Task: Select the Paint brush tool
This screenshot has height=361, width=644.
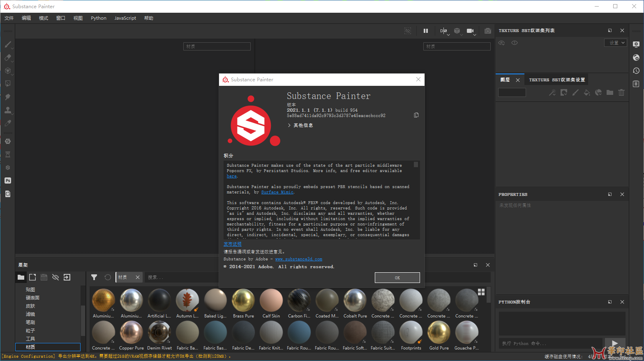Action: [x=8, y=44]
